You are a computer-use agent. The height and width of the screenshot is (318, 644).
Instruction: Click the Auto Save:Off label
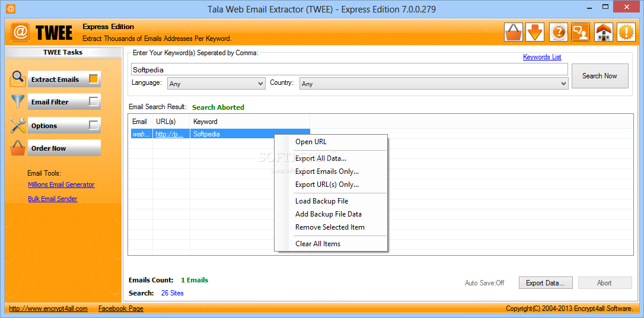[484, 283]
